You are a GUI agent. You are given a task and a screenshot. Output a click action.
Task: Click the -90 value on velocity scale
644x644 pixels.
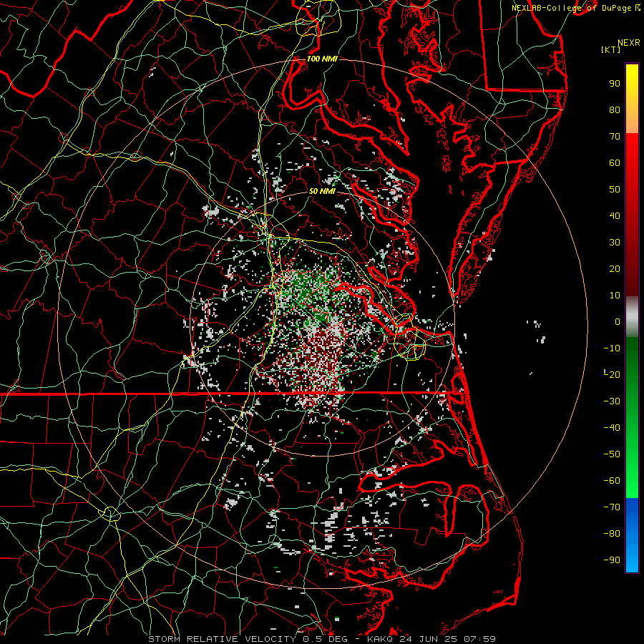coord(612,560)
